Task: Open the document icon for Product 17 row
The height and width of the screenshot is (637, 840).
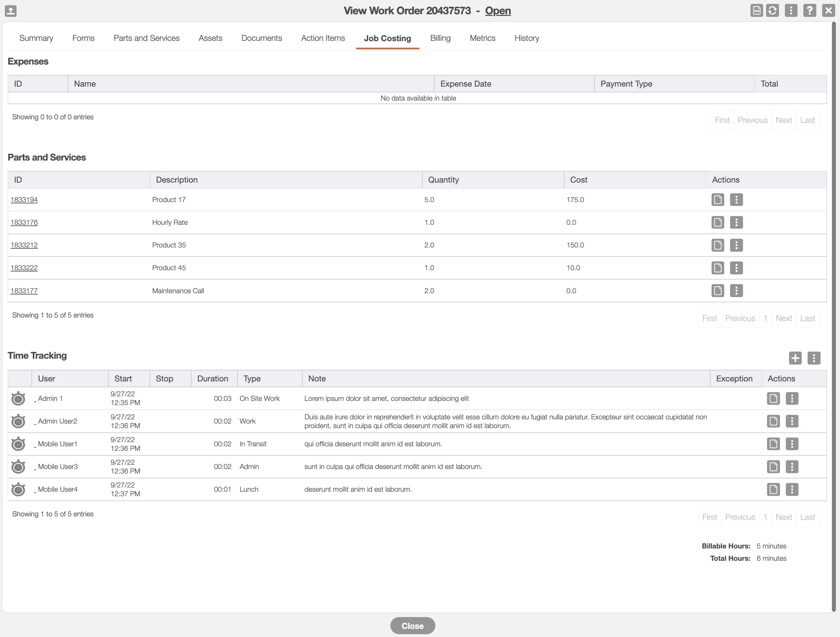Action: point(717,200)
